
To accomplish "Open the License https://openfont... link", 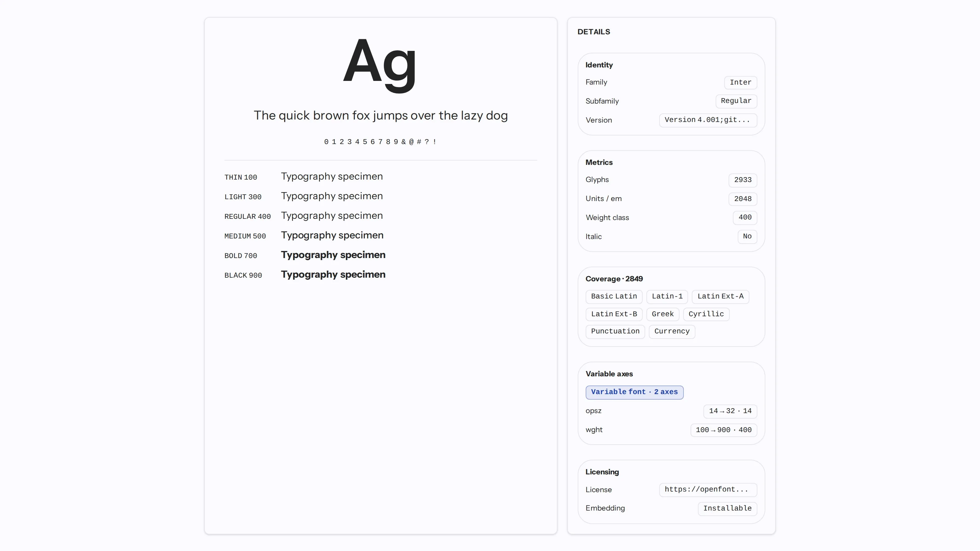I will pyautogui.click(x=708, y=490).
